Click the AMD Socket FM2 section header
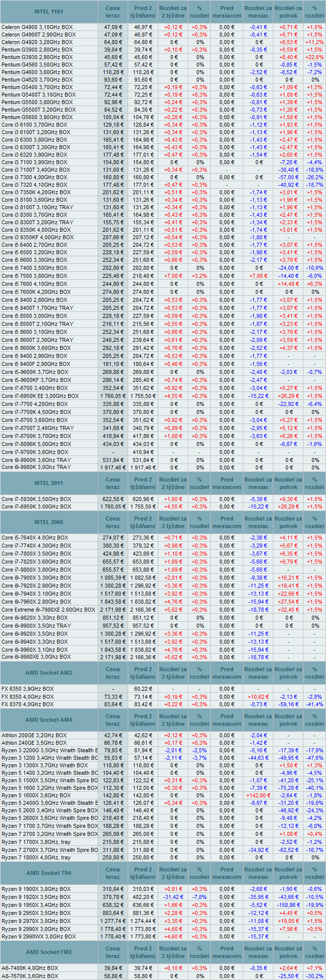 click(x=49, y=952)
